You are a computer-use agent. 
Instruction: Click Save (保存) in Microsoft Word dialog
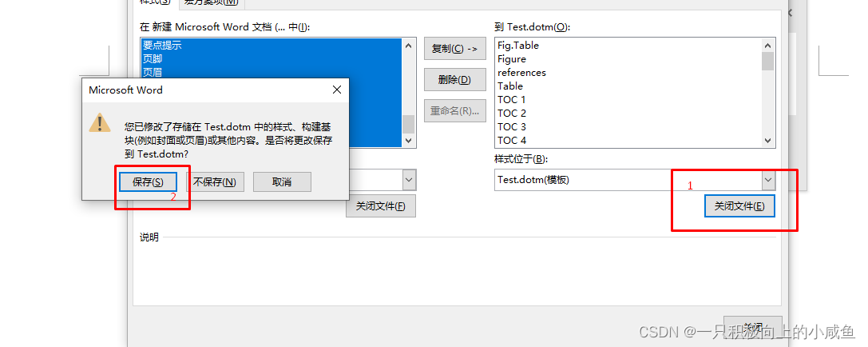click(148, 181)
